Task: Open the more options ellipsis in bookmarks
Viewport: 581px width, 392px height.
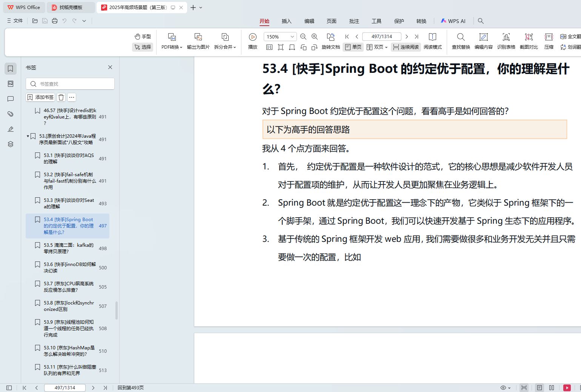Action: (72, 97)
